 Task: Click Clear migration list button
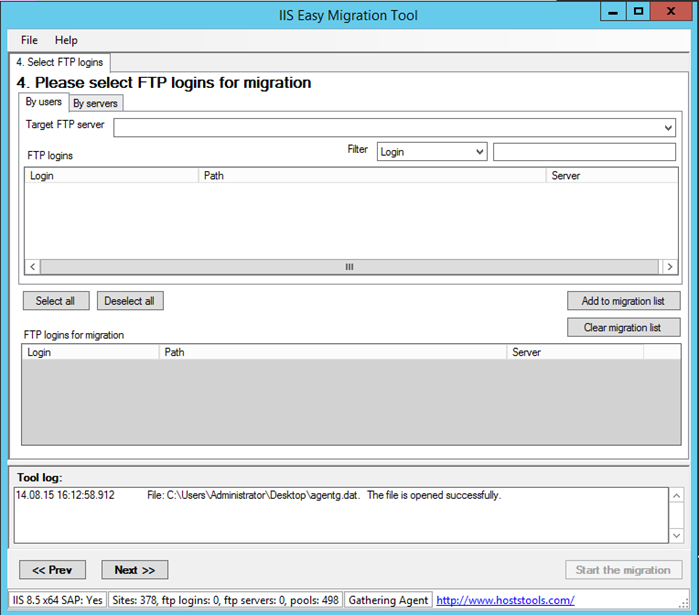pos(623,328)
